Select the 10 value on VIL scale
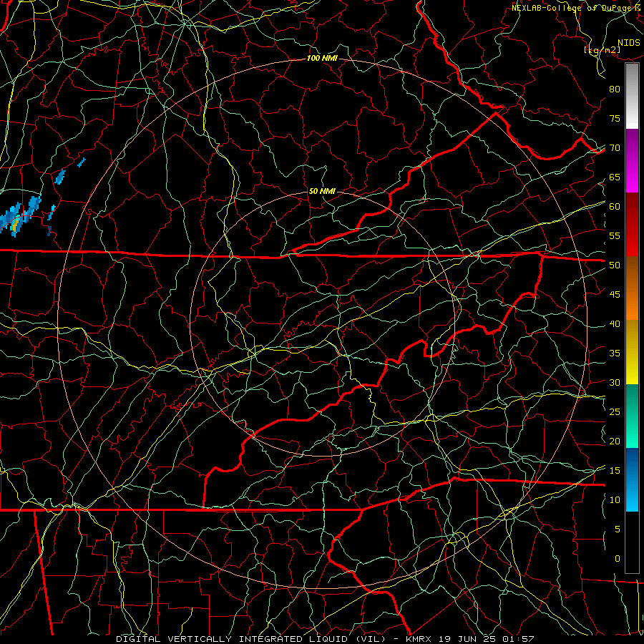 tap(615, 500)
